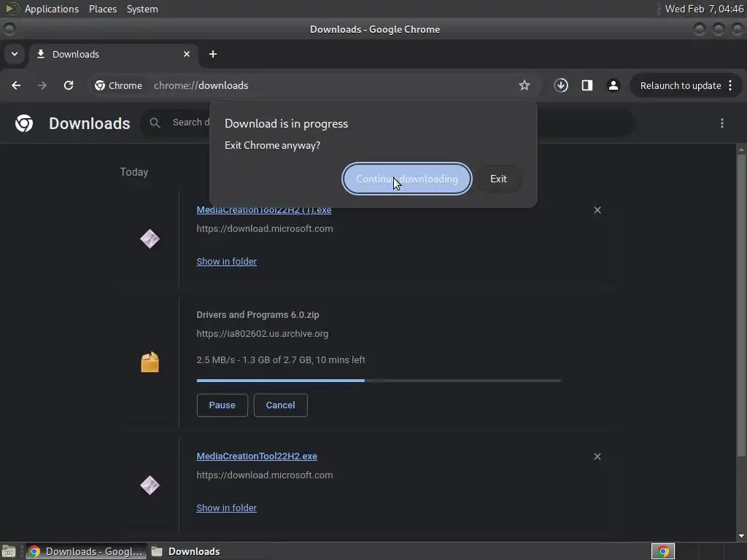Viewport: 747px width, 560px height.
Task: Click the MediaCreationTool22H2.exe file icon
Action: (x=150, y=485)
